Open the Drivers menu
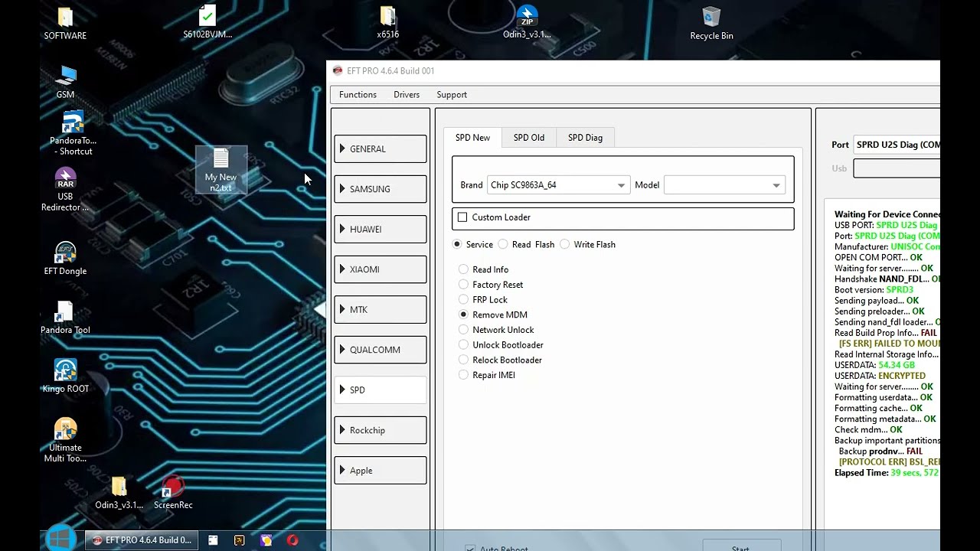980x551 pixels. click(x=407, y=95)
